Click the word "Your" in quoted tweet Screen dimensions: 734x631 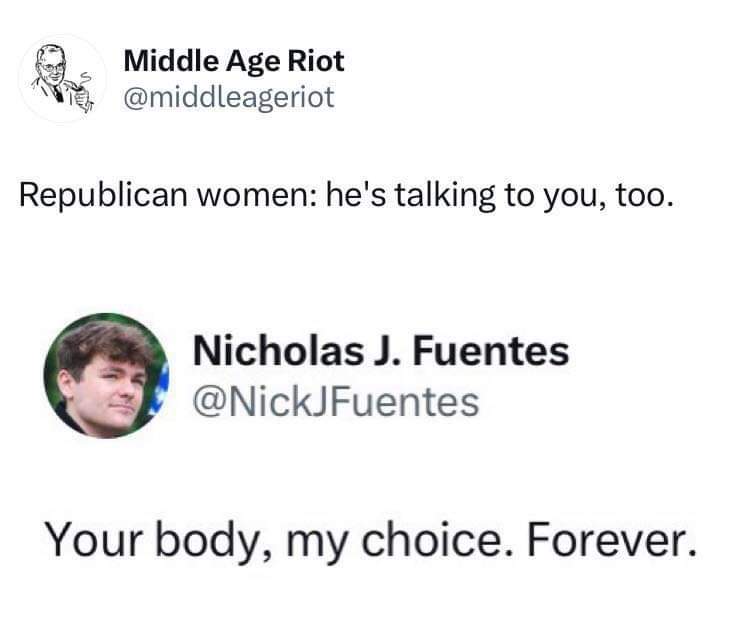pos(94,539)
